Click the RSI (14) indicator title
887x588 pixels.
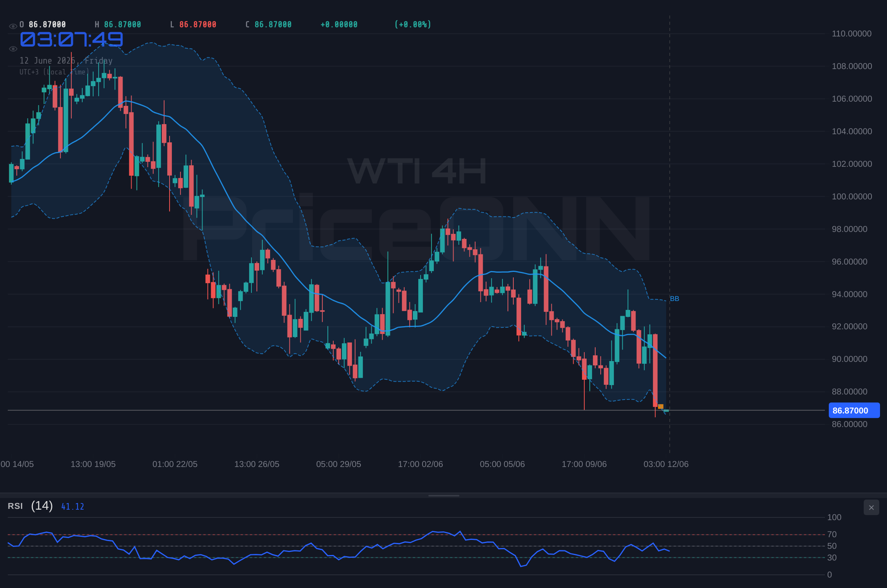pos(30,506)
